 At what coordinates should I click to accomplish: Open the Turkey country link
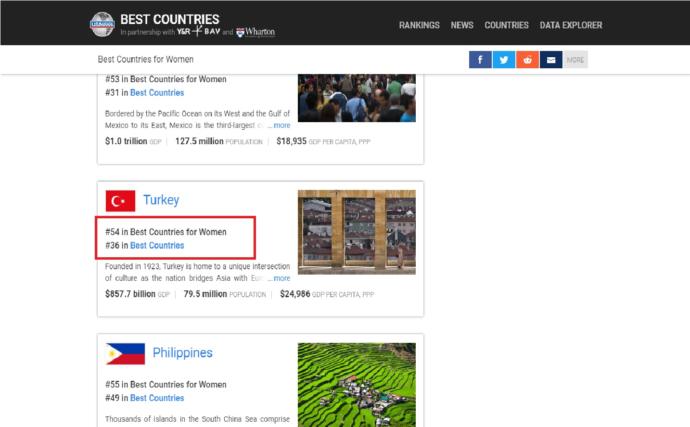point(161,200)
